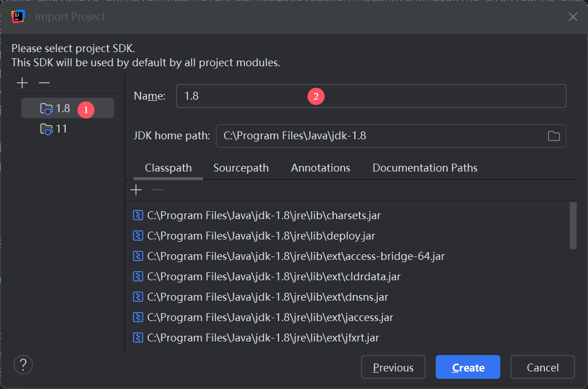Viewport: 588px width, 389px height.
Task: Click the classpath list vertical scrollbar
Action: click(x=573, y=225)
